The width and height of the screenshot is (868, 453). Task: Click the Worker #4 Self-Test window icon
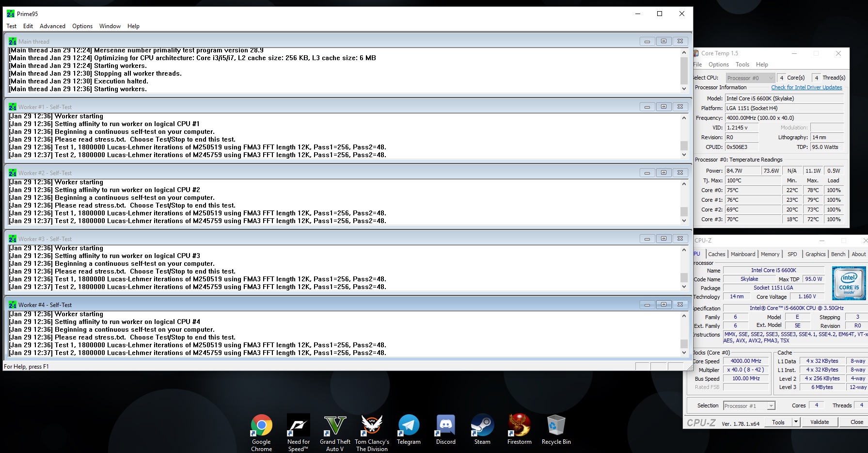[13, 305]
